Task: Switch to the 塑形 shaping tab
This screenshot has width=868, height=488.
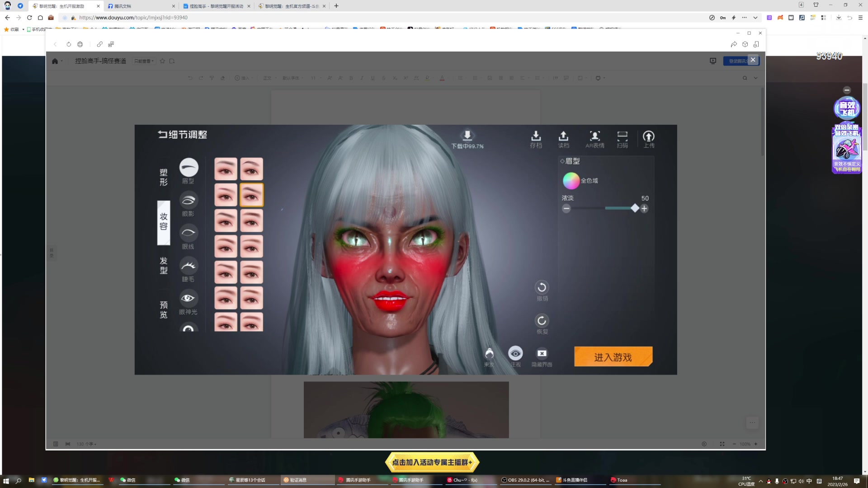Action: coord(164,177)
